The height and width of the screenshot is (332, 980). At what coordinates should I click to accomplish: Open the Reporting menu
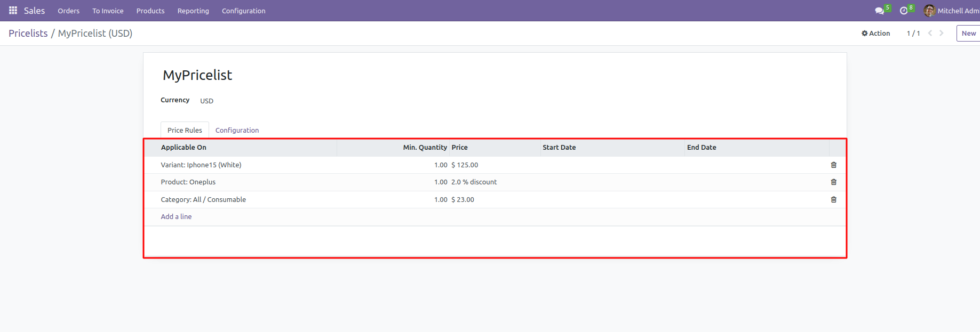click(193, 11)
